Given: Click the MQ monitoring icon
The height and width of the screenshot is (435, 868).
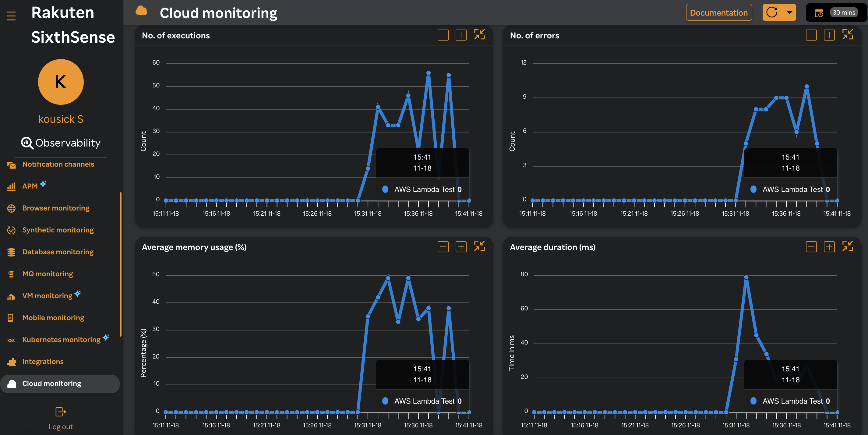Looking at the screenshot, I should coord(12,274).
